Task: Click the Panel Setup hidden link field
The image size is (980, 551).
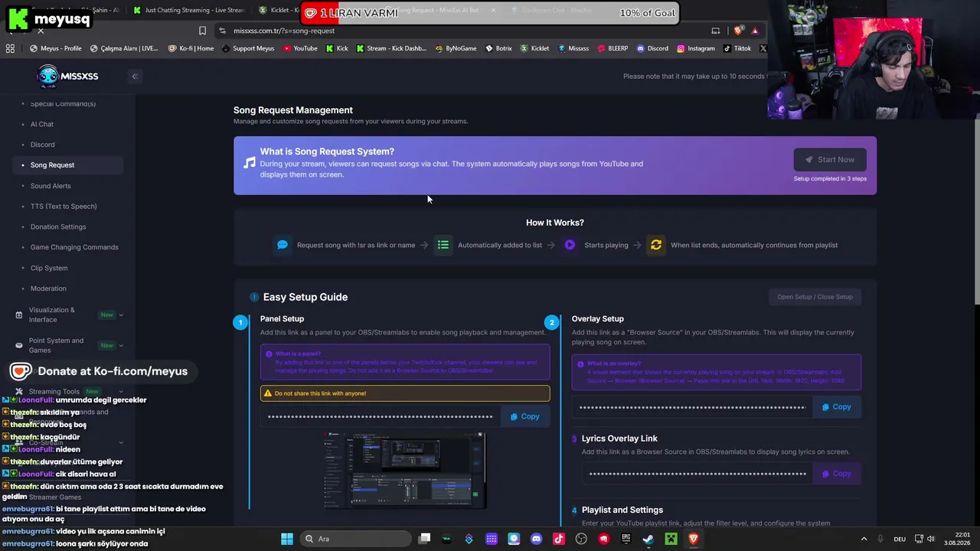Action: click(381, 416)
